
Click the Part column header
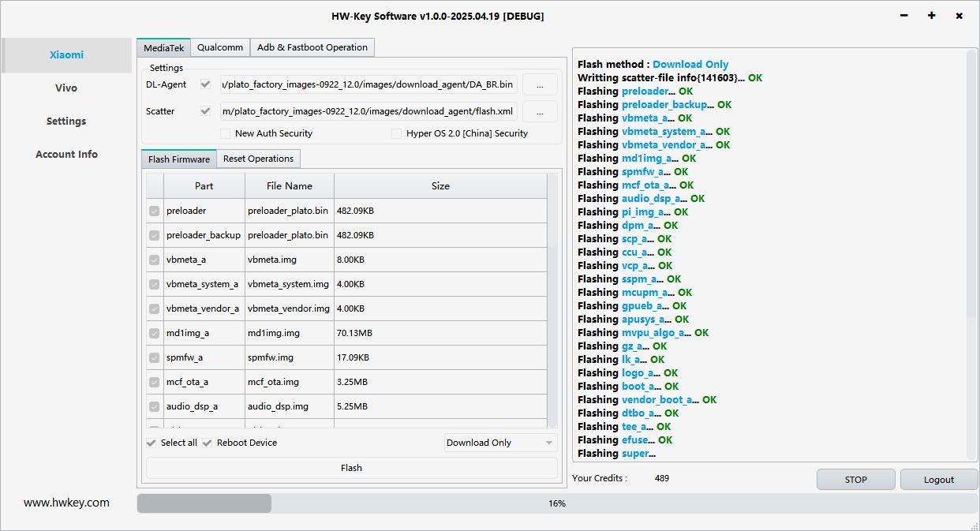(204, 186)
